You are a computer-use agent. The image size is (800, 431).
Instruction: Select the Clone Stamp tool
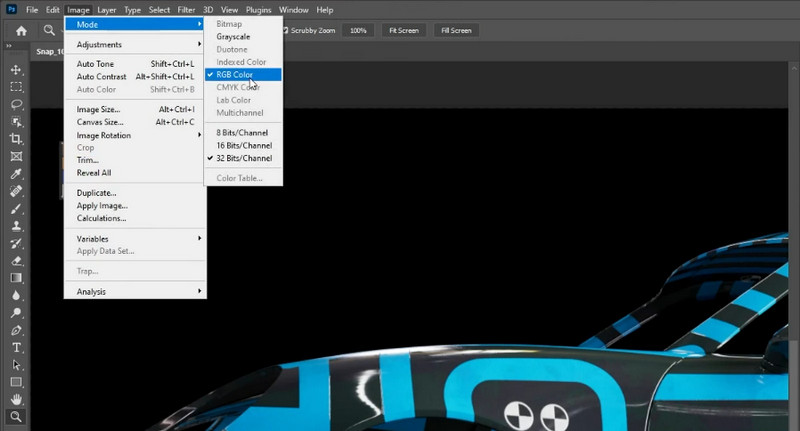pos(16,226)
